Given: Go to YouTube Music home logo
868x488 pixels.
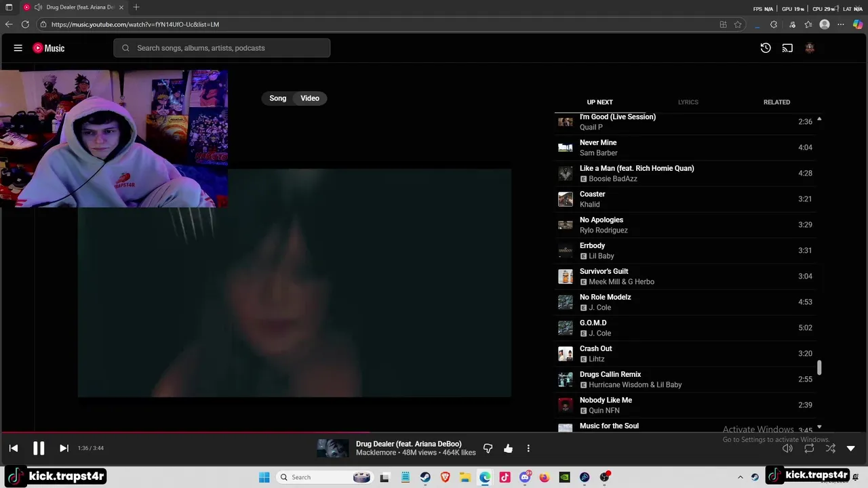Looking at the screenshot, I should click(x=49, y=48).
